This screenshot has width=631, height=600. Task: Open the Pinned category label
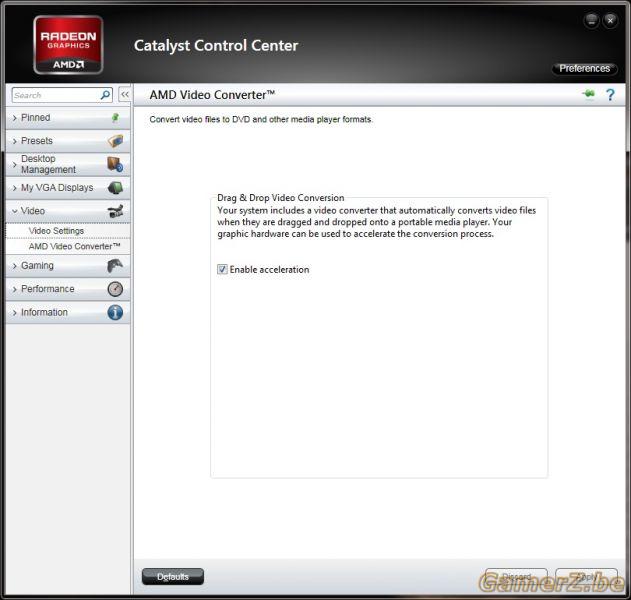tap(35, 118)
